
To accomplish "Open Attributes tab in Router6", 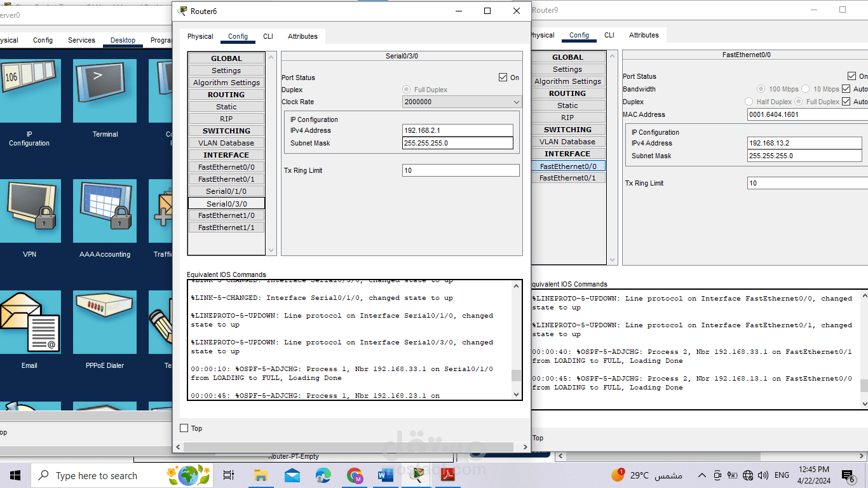I will coord(302,36).
